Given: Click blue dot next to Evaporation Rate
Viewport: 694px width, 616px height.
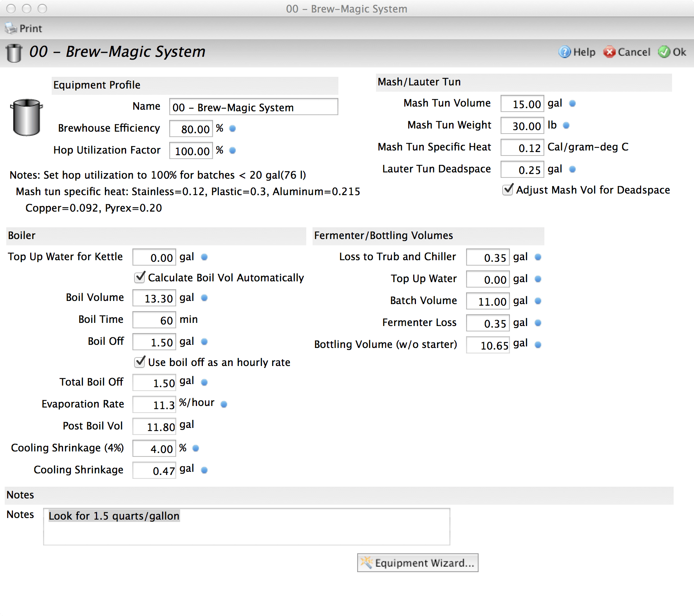Looking at the screenshot, I should tap(223, 404).
